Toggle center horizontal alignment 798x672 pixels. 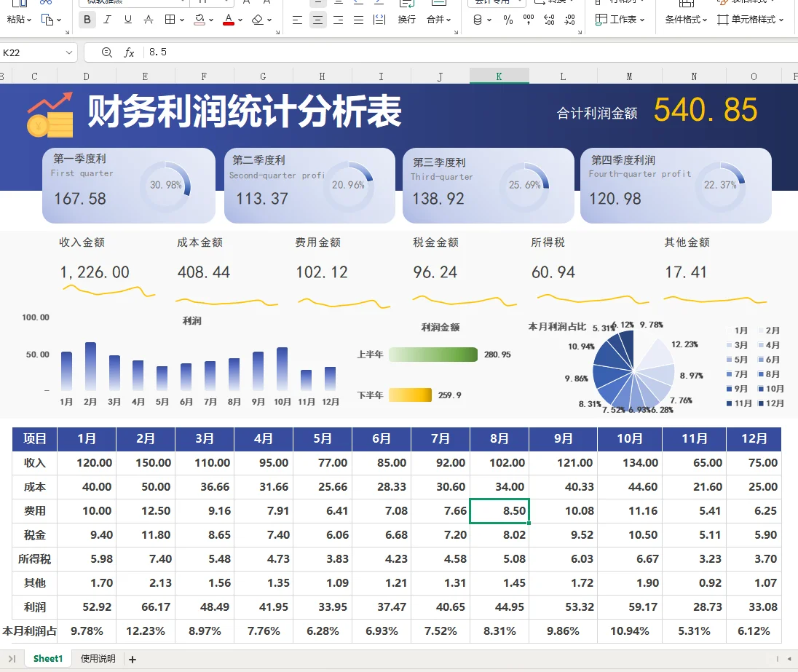coord(317,20)
